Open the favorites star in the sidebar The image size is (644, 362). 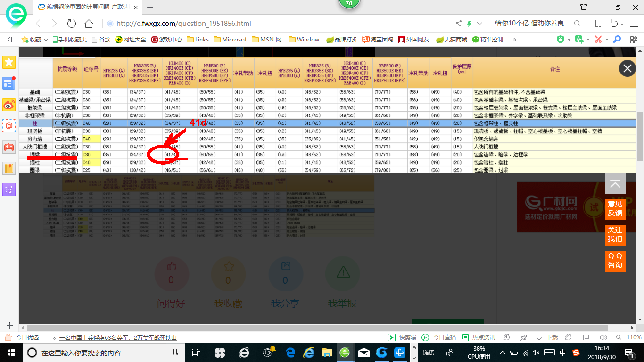tap(9, 62)
